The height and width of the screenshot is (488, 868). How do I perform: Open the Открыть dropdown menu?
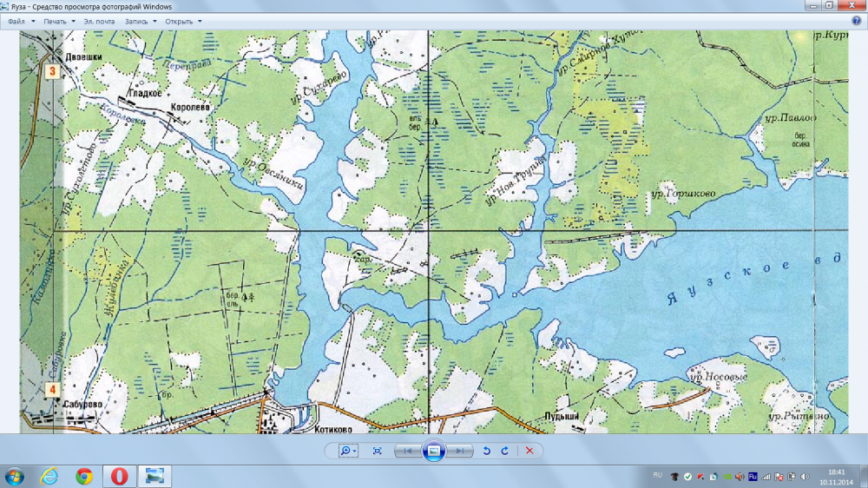point(182,21)
